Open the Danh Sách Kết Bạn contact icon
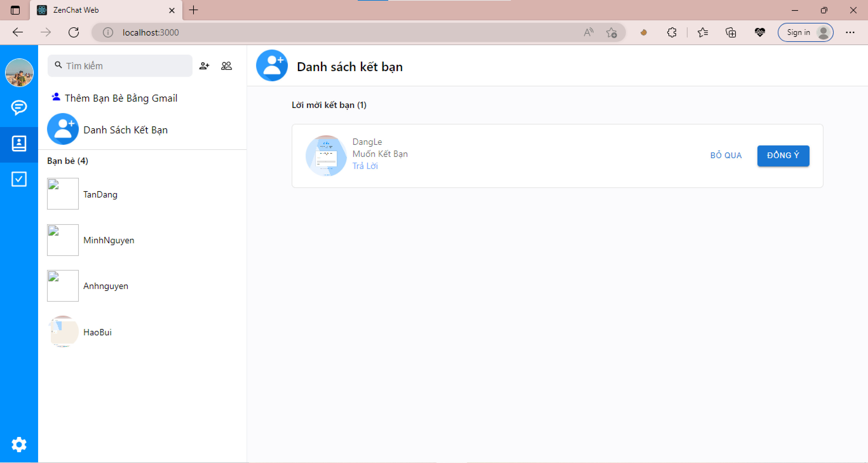The width and height of the screenshot is (868, 463). click(x=63, y=129)
